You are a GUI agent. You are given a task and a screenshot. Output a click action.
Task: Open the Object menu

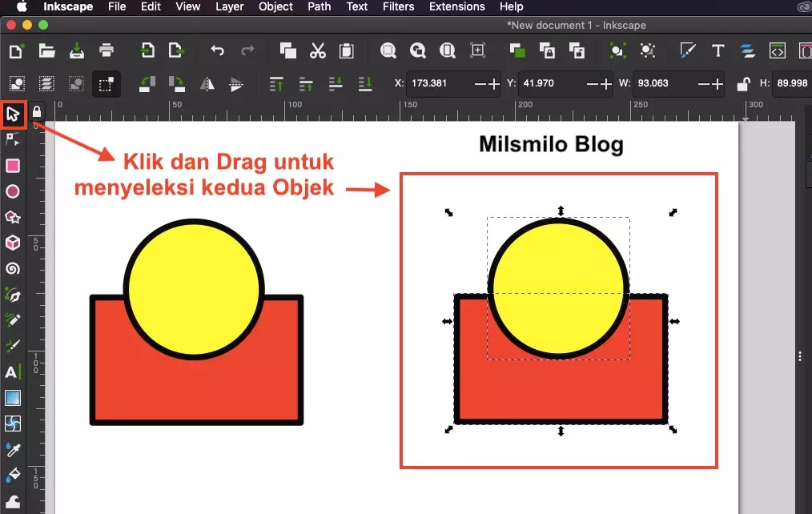point(275,6)
